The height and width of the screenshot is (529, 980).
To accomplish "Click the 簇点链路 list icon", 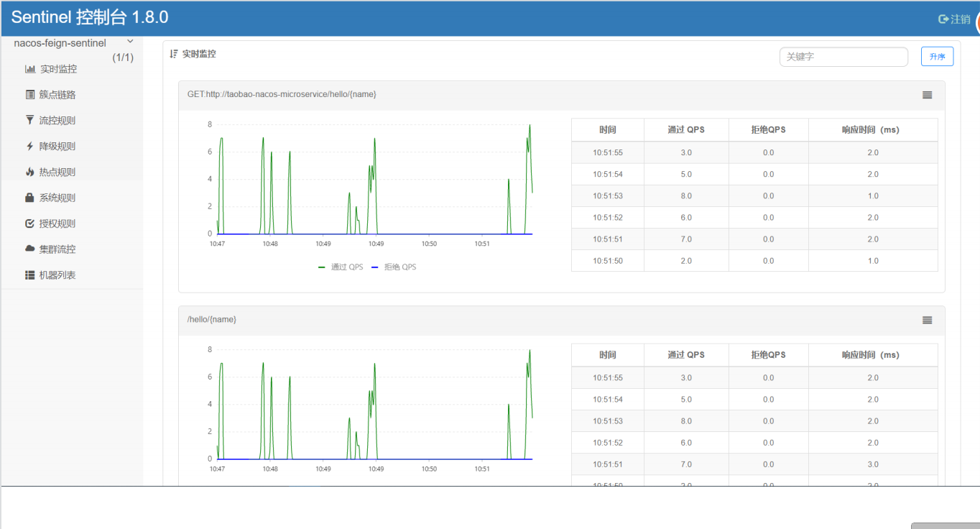I will (30, 95).
